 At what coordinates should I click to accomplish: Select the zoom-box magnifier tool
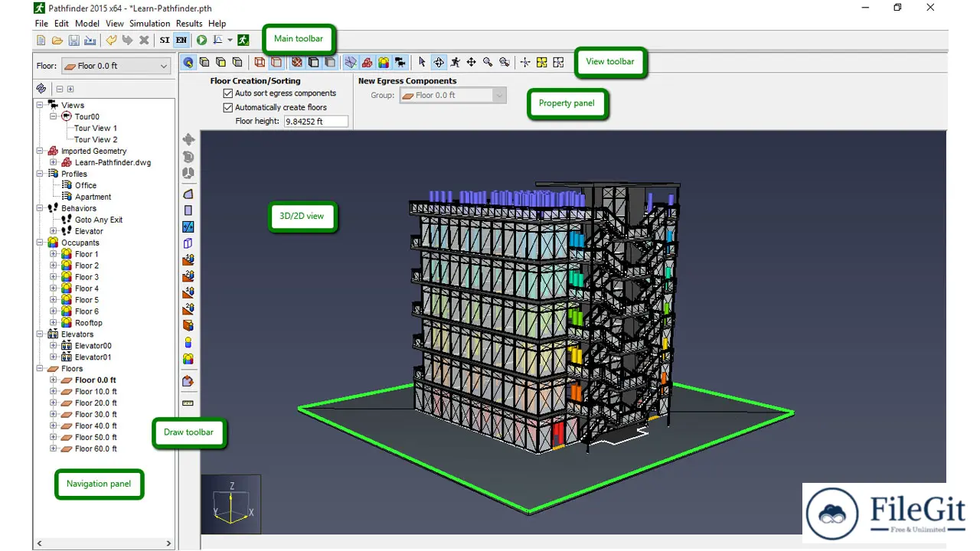click(x=505, y=63)
